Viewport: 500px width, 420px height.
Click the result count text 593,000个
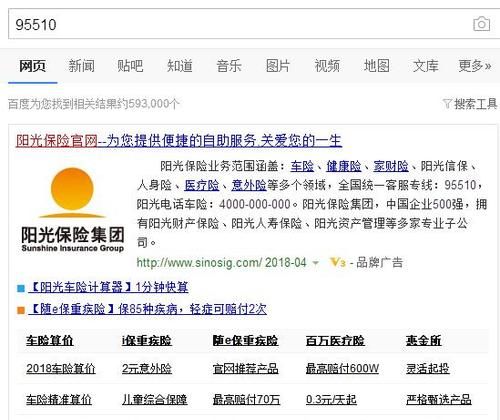154,104
